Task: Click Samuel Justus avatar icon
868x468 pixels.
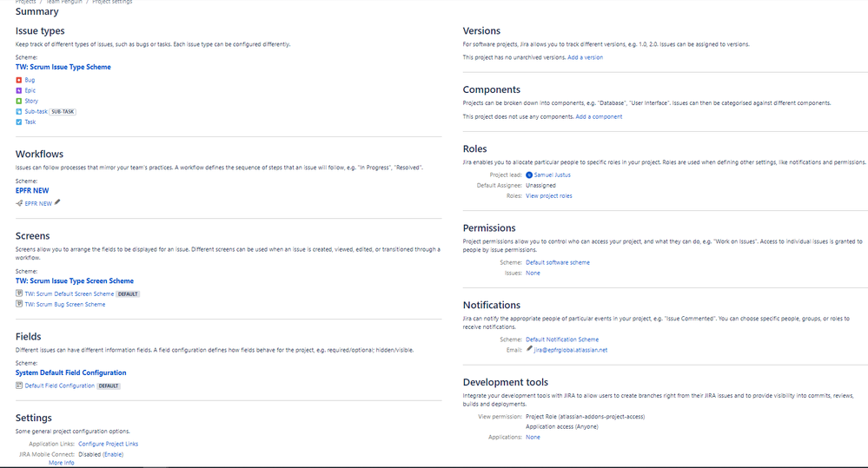Action: [x=528, y=175]
